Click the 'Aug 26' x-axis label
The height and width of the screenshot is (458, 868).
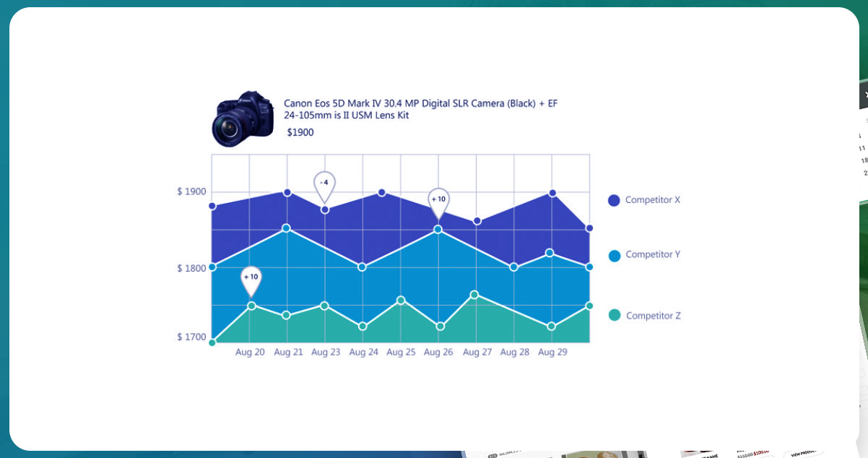coord(438,353)
